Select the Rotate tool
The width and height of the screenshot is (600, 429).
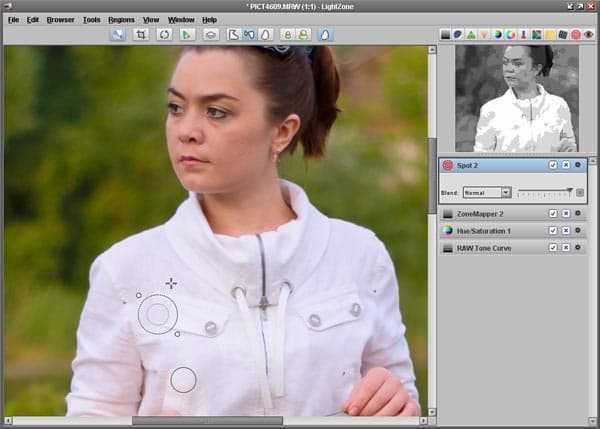coord(165,35)
